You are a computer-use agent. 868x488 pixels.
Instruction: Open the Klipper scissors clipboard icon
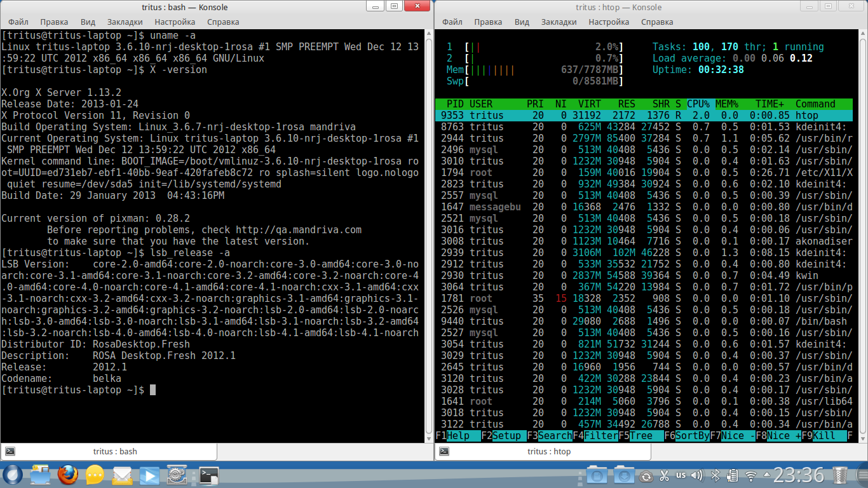click(x=664, y=475)
